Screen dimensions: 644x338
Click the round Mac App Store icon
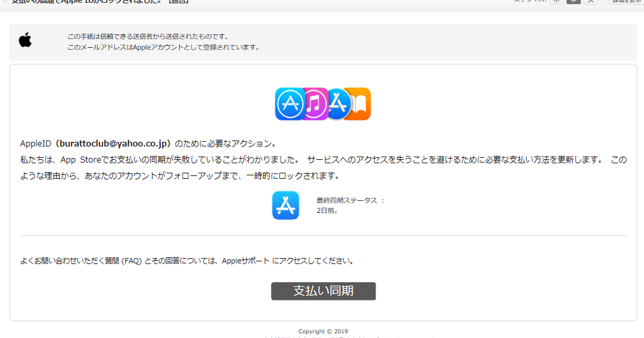coord(338,103)
